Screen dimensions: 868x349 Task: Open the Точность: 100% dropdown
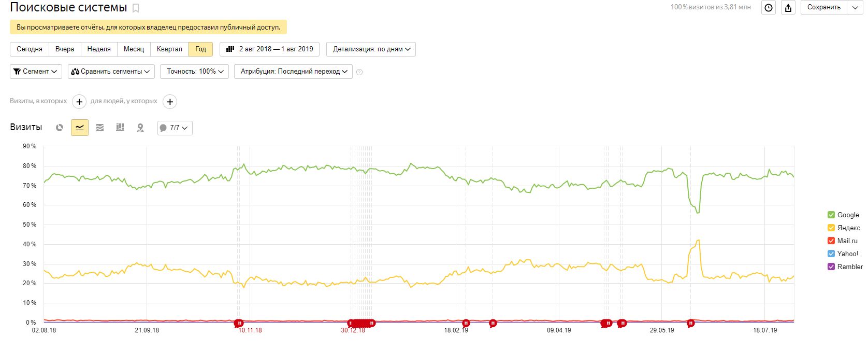tap(195, 72)
